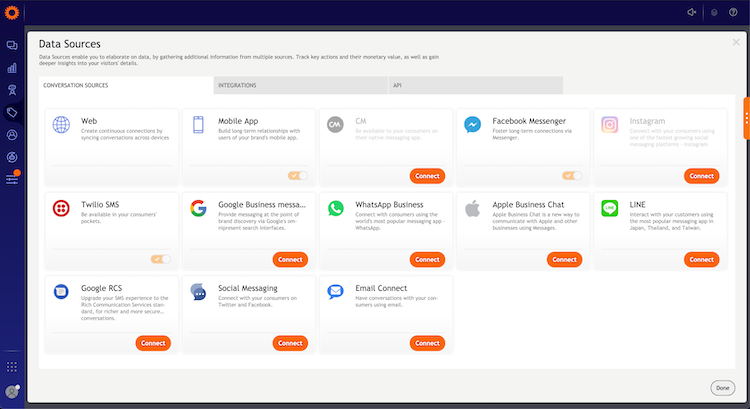Screen dimensions: 750x409
Task: Open the user profile avatar icon
Action: tap(12, 392)
